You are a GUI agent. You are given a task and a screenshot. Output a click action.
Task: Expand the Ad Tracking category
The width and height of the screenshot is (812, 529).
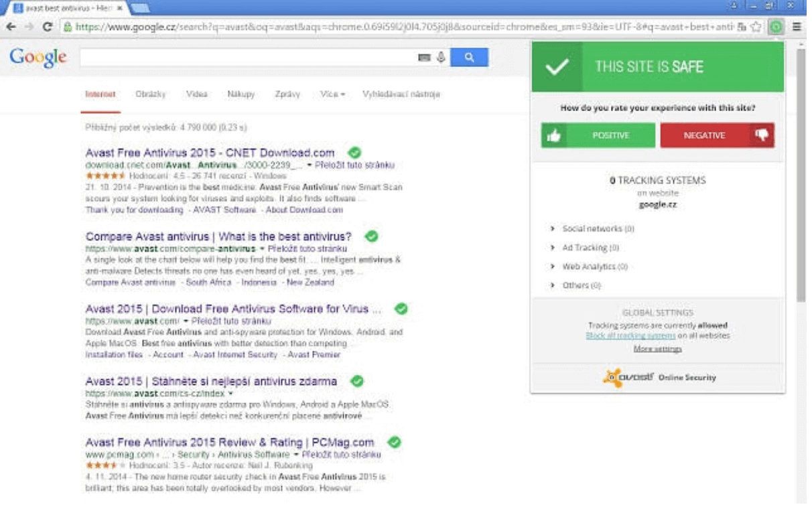584,248
